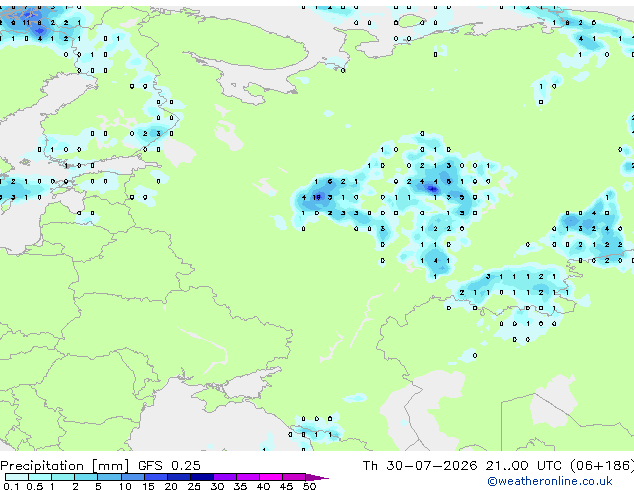Select the 30–35 mm purple legend box
The width and height of the screenshot is (634, 490).
(225, 477)
